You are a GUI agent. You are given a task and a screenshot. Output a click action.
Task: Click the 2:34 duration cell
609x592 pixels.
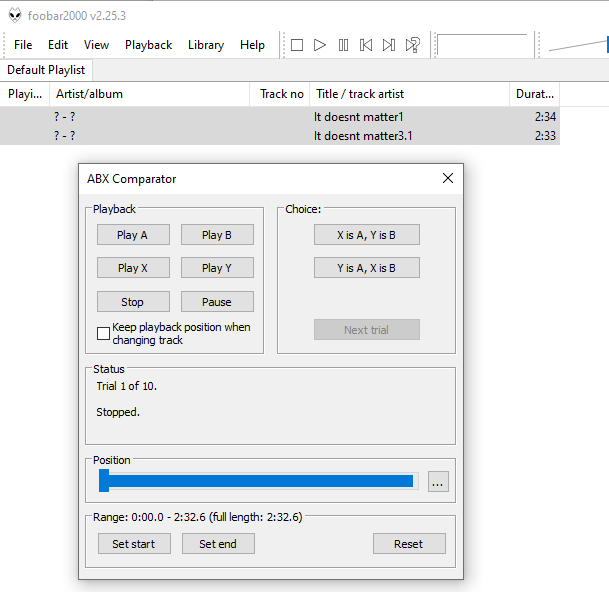(x=545, y=117)
